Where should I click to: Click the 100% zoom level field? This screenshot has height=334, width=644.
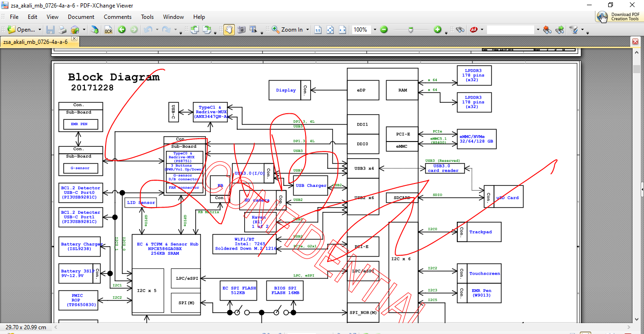coord(361,30)
